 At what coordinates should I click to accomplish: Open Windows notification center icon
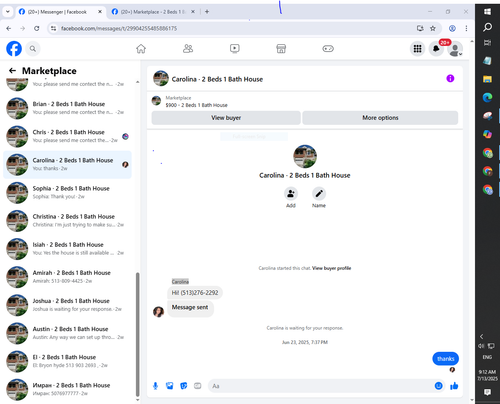pos(487,392)
